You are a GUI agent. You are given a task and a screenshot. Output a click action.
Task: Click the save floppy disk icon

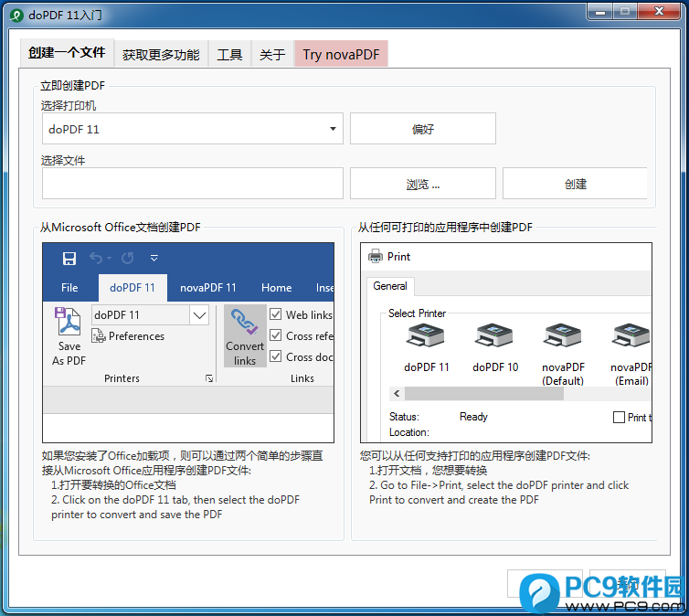(69, 259)
